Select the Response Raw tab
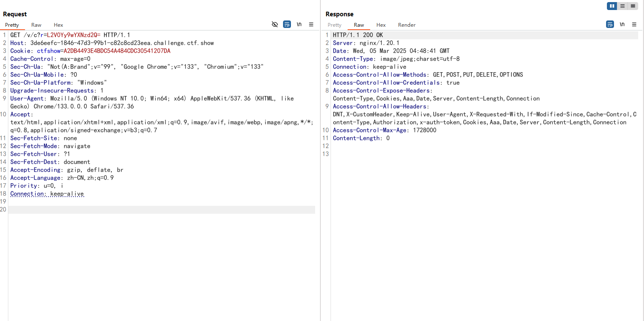 [359, 25]
